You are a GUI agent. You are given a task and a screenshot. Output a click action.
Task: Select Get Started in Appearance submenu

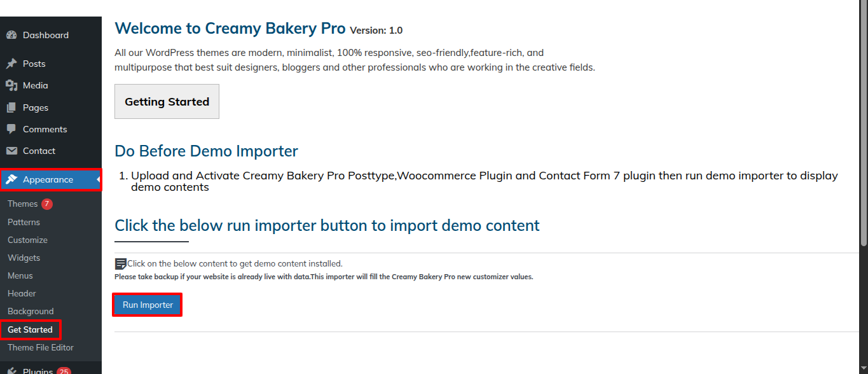30,329
